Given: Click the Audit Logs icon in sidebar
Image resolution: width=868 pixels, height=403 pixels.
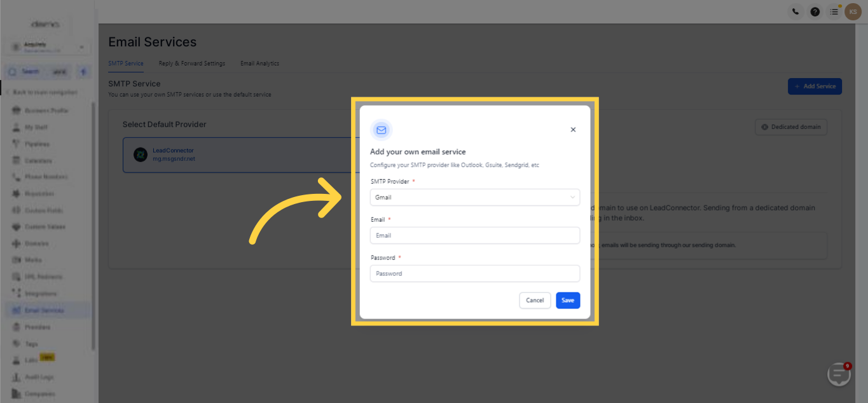Looking at the screenshot, I should (x=17, y=377).
